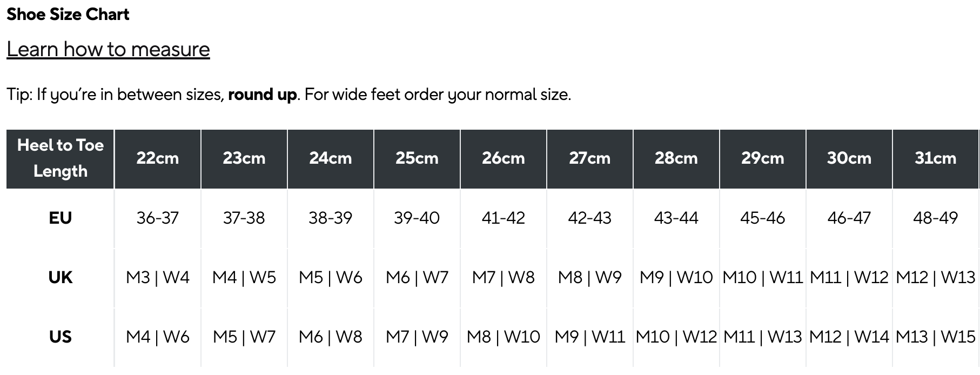The image size is (980, 375).
Task: Click US size M13 | W15 cell
Action: point(935,337)
